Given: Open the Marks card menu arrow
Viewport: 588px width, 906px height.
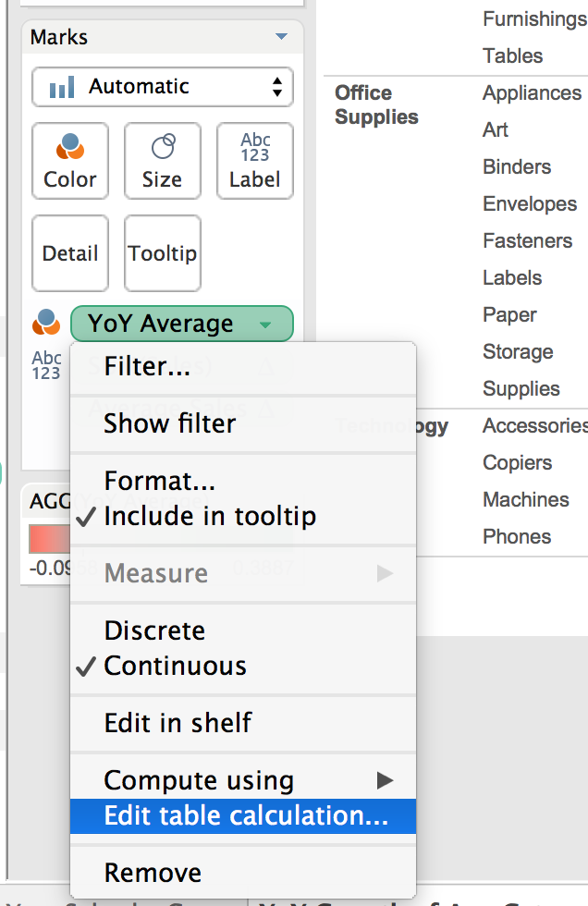Looking at the screenshot, I should (x=281, y=37).
